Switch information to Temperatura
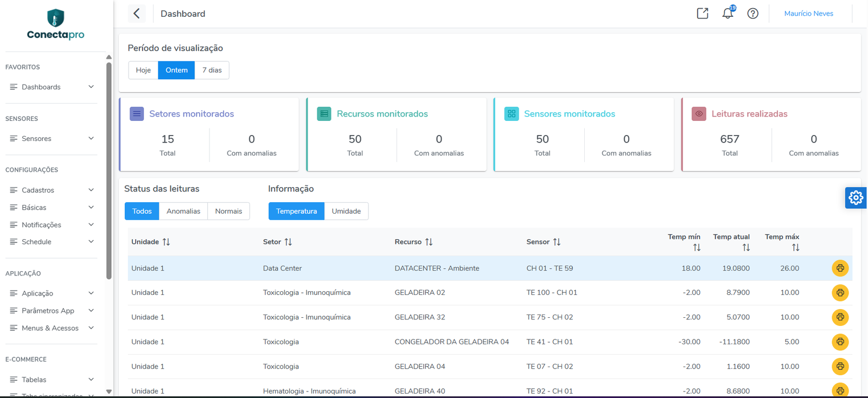Screen dimensions: 868x398 tap(296, 211)
